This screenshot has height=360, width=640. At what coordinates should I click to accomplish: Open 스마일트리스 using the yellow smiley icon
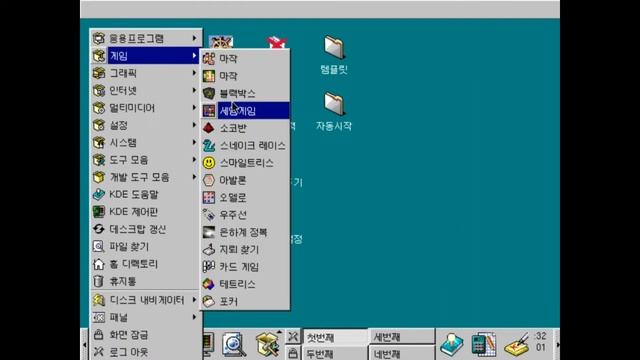pos(209,163)
